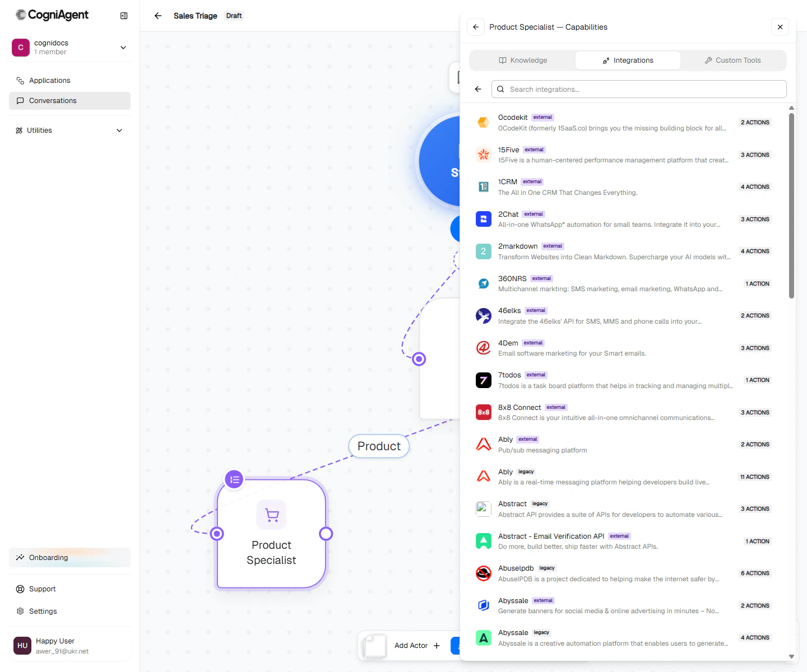
Task: Open the 0codekit integration icon
Action: (x=484, y=122)
